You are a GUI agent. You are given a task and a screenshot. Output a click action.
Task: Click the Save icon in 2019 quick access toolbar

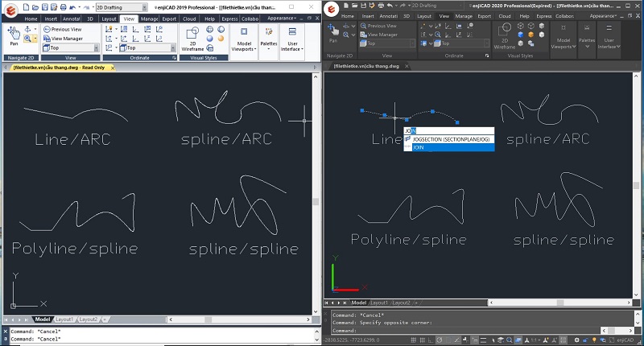point(45,7)
